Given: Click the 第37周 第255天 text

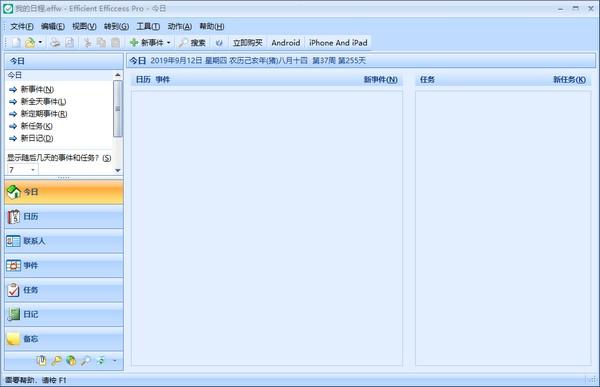Looking at the screenshot, I should coord(339,60).
